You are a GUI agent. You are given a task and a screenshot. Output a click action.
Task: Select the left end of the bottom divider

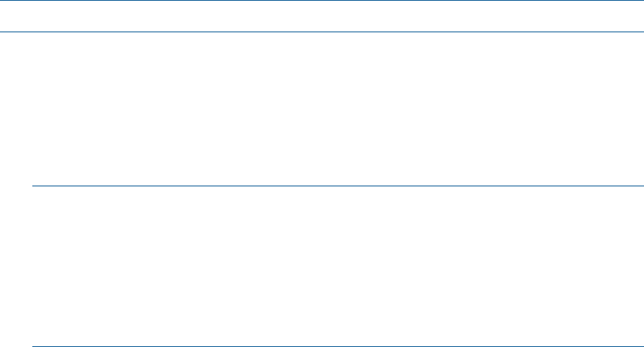pyautogui.click(x=34, y=346)
